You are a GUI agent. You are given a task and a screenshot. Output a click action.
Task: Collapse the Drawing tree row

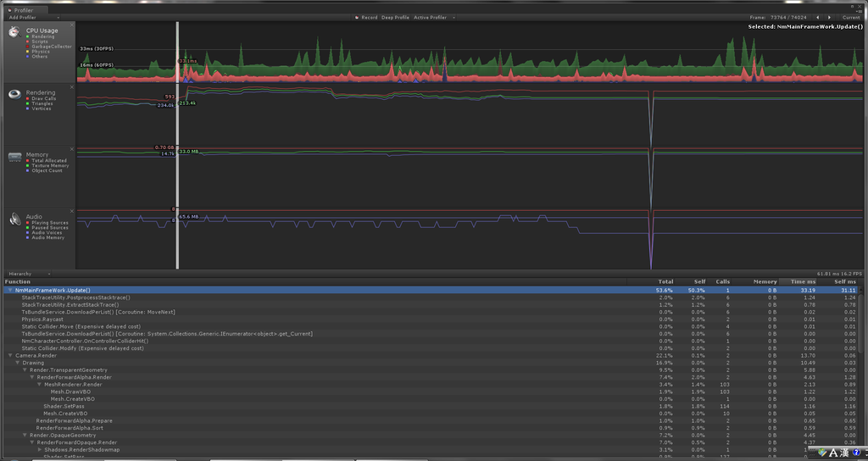click(17, 363)
